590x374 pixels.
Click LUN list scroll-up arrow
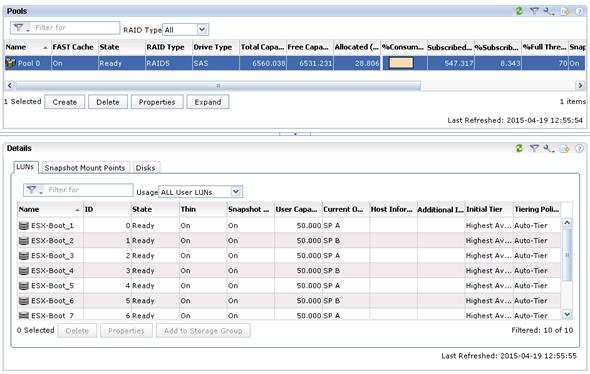tap(567, 223)
